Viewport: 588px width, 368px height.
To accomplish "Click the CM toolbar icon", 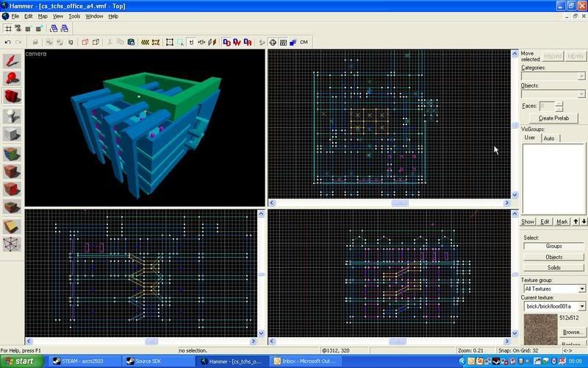I will (304, 42).
